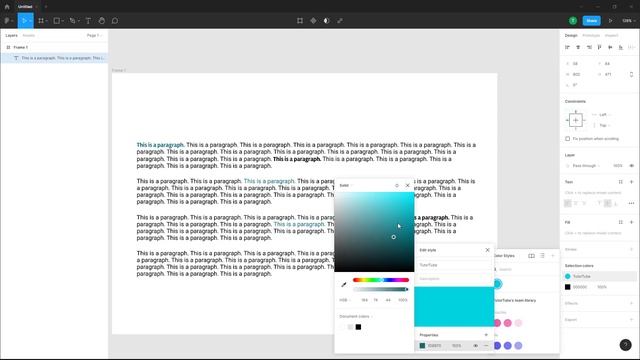Add a text style with the Text section plus
Screen dimensions: 640x360
pos(631,182)
